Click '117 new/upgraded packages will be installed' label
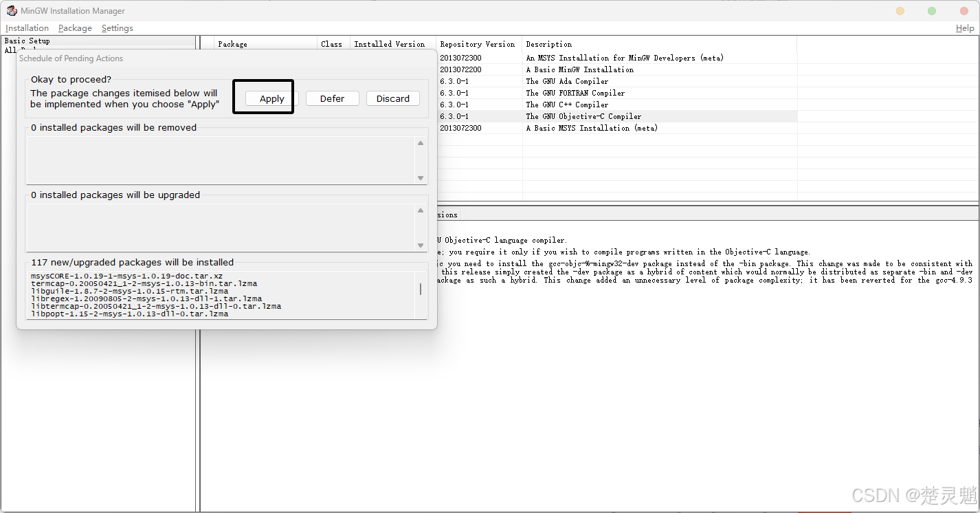 point(132,262)
